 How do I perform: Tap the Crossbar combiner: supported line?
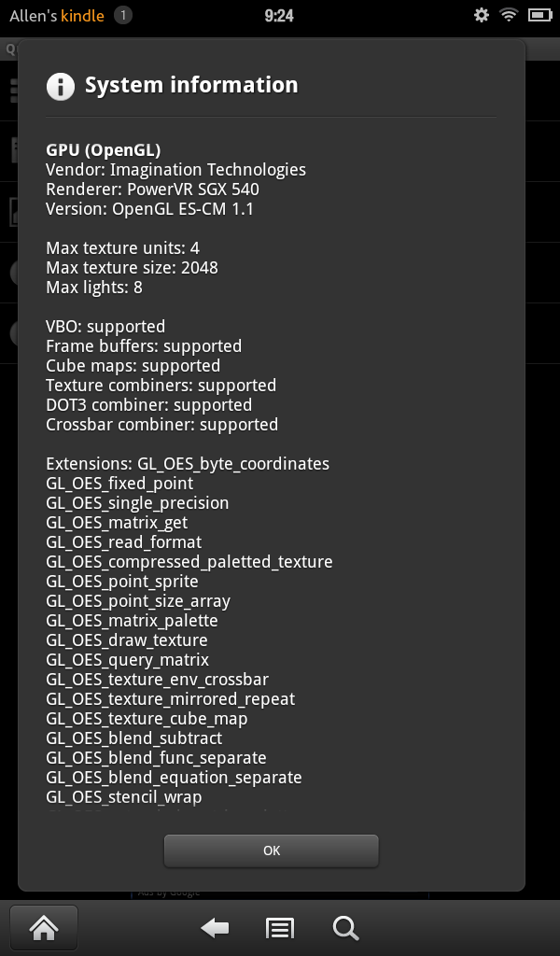162,425
